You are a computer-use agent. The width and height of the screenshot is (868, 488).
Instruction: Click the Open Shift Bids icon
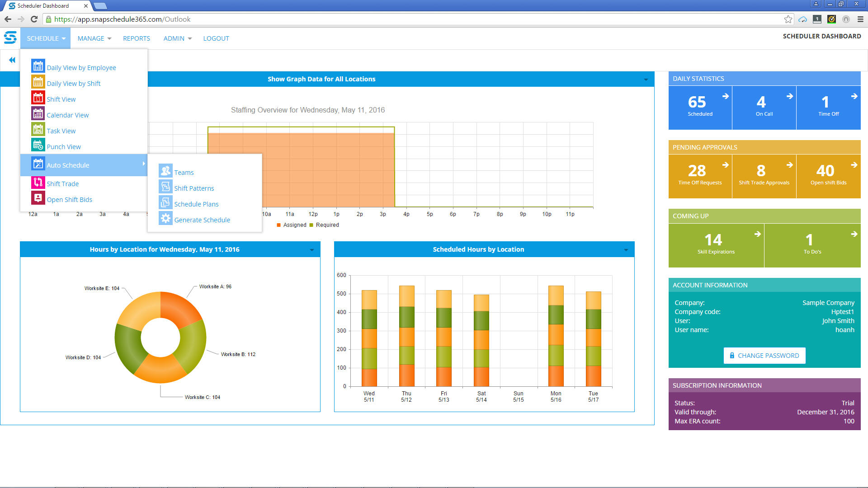38,198
